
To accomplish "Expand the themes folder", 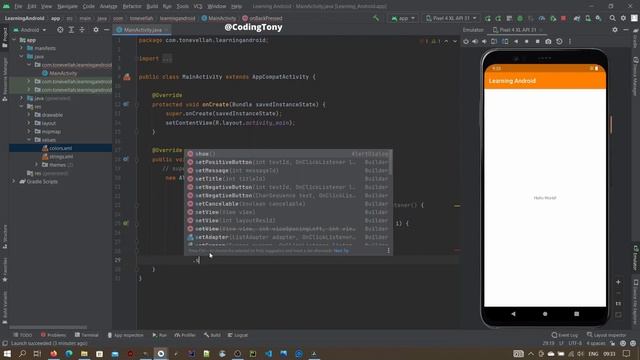I will tap(36, 164).
